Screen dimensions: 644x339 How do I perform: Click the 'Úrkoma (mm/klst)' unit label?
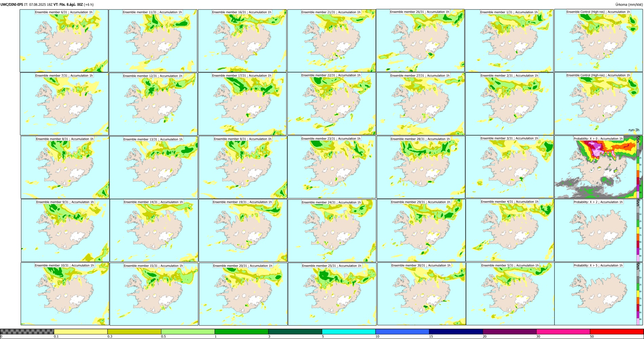click(629, 5)
